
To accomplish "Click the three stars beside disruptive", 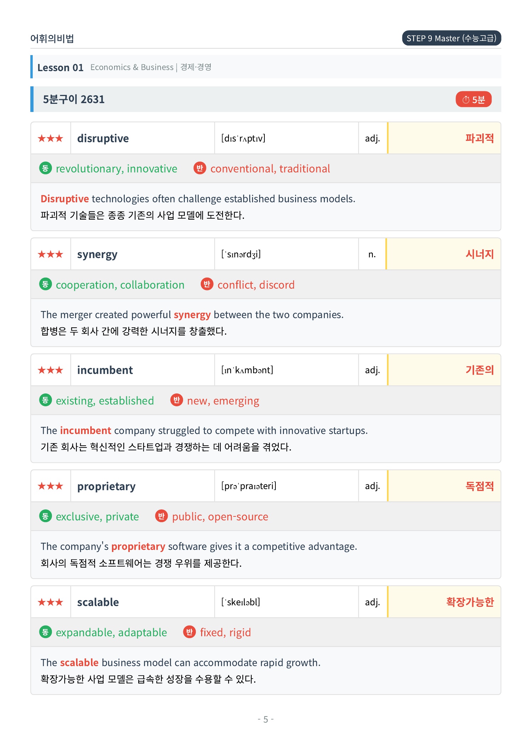I will tap(50, 138).
